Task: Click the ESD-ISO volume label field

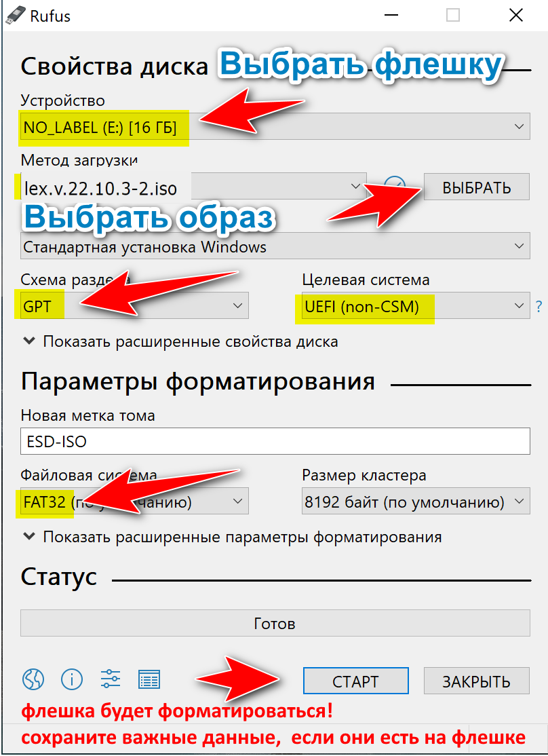Action: tap(275, 441)
